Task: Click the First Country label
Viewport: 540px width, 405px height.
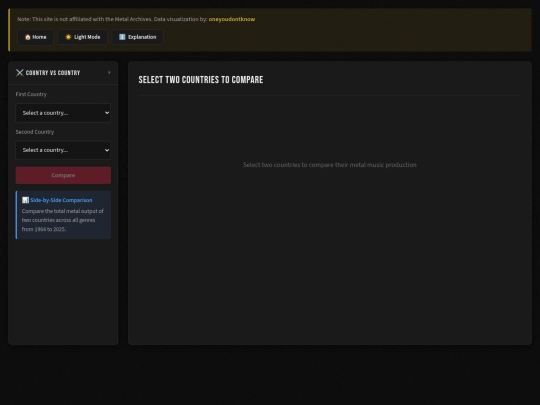Action: coord(31,94)
